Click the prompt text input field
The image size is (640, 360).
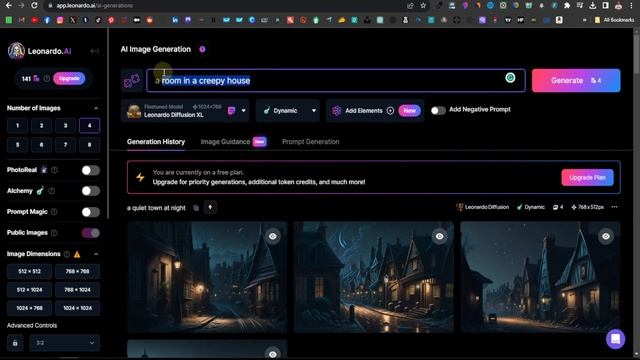[x=336, y=80]
